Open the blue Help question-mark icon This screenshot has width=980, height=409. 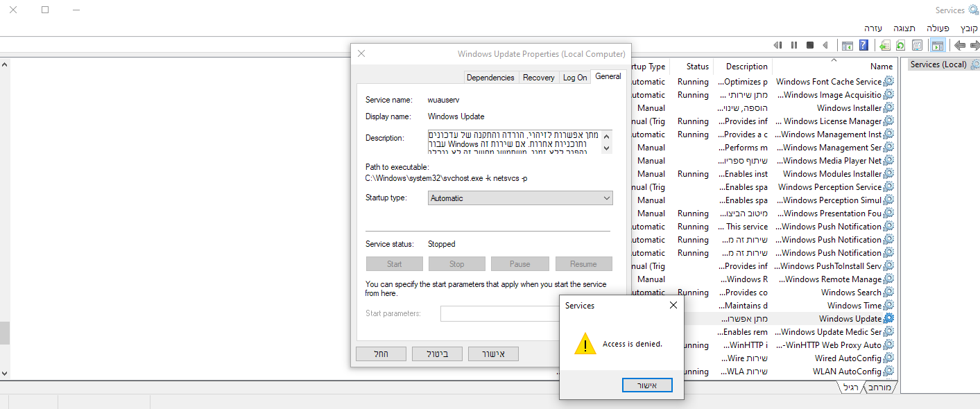[863, 45]
